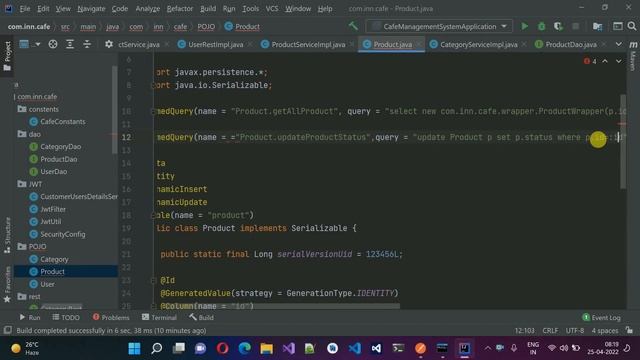Image resolution: width=640 pixels, height=360 pixels.
Task: Start debug with the bug icon
Action: point(542,27)
